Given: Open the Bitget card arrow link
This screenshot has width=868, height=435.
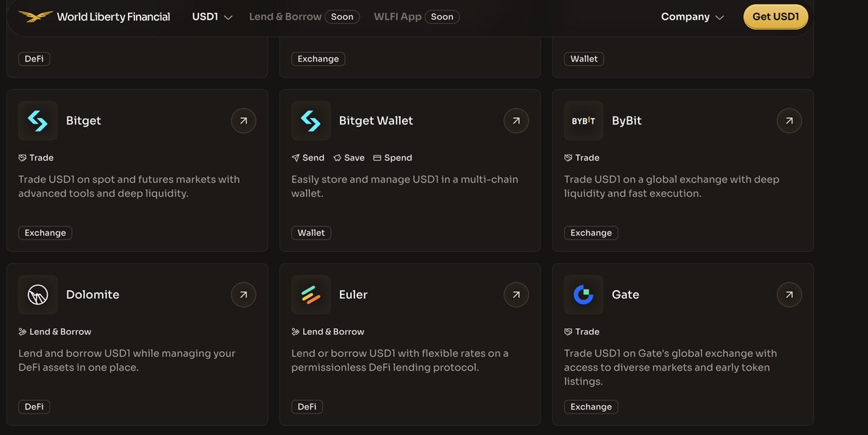Looking at the screenshot, I should (x=244, y=121).
